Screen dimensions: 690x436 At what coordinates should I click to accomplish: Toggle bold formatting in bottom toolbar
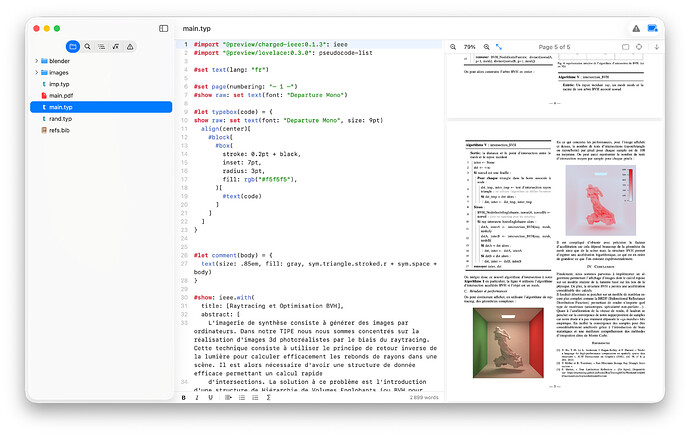click(184, 397)
